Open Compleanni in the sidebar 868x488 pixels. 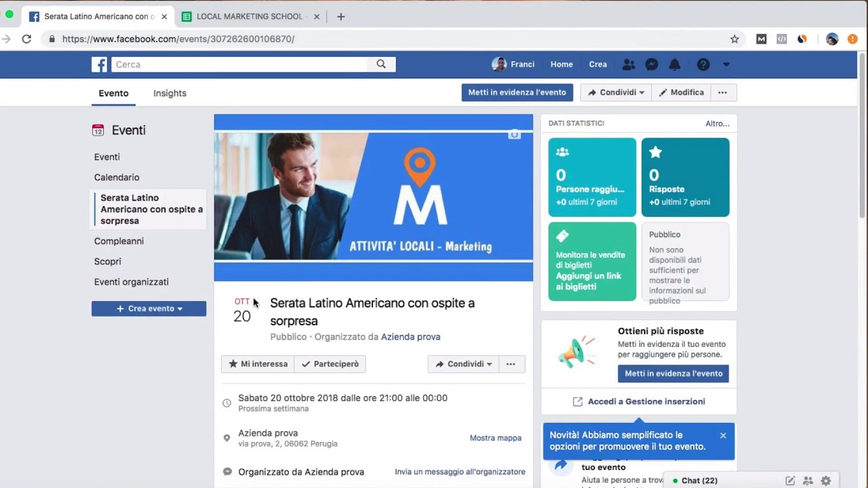[x=119, y=241]
